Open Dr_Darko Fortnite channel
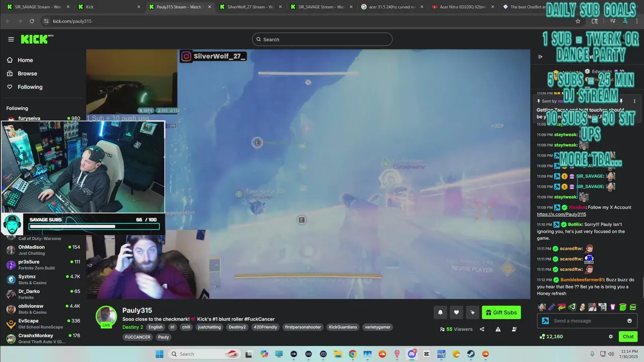644x362 pixels. click(x=43, y=294)
